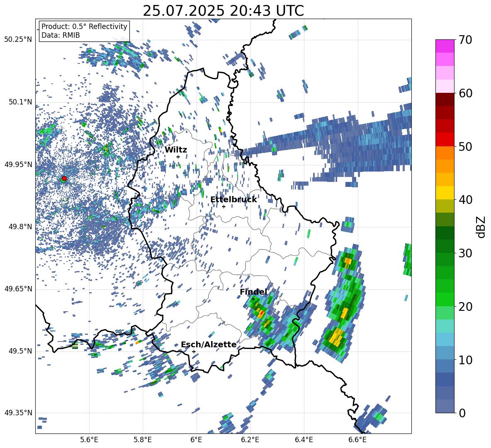
Task: Click the 'Data: RMIB' text
Action: pyautogui.click(x=61, y=35)
